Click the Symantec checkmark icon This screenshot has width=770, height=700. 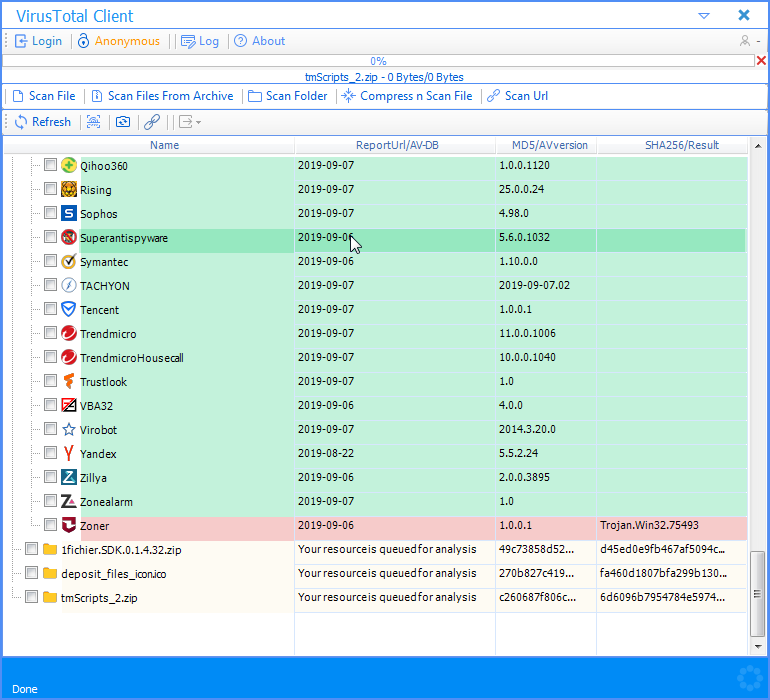tap(69, 261)
